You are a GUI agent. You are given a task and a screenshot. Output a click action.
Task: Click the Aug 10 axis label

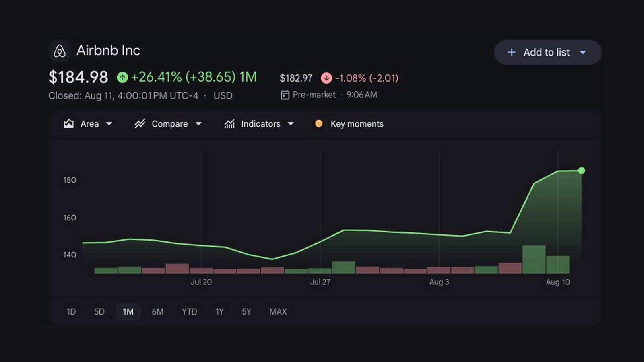(558, 282)
